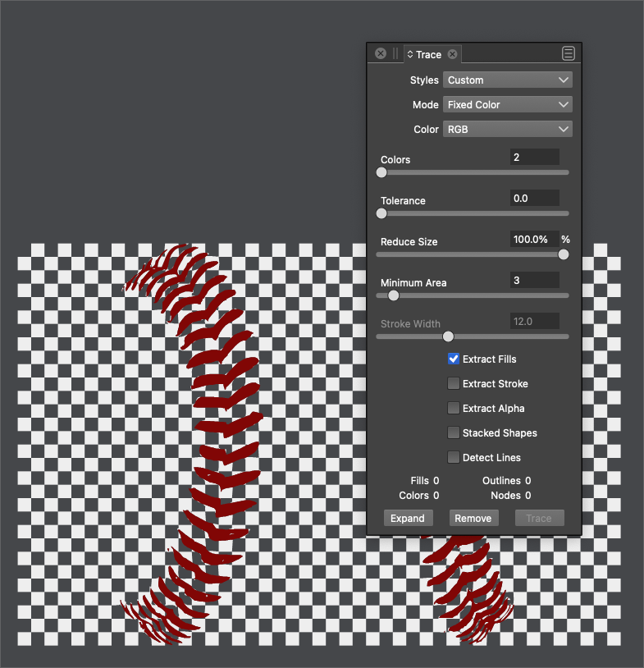The width and height of the screenshot is (644, 668).
Task: Select the Trace tab label
Action: (428, 55)
